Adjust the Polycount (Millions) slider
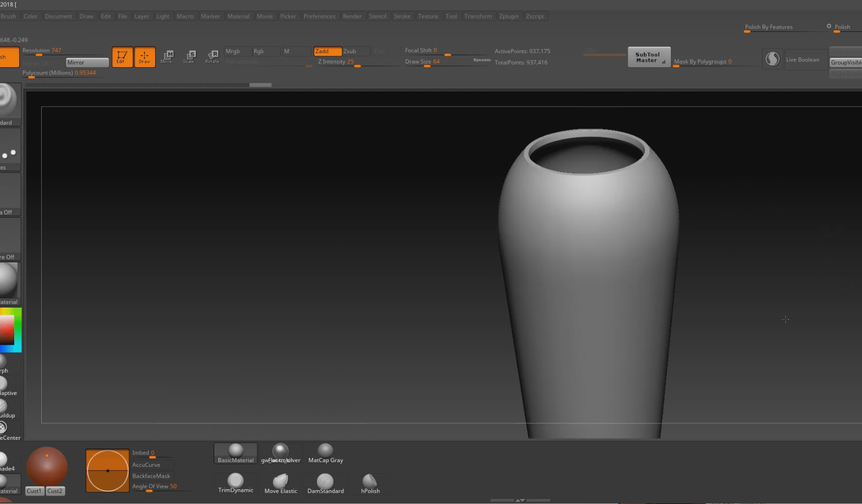This screenshot has height=504, width=862. point(65,73)
